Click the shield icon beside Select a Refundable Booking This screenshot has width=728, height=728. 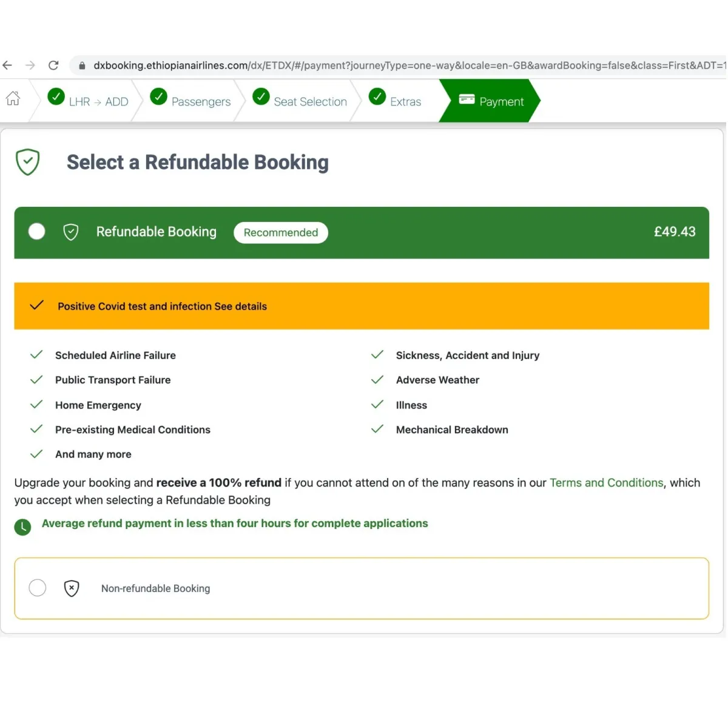click(27, 161)
